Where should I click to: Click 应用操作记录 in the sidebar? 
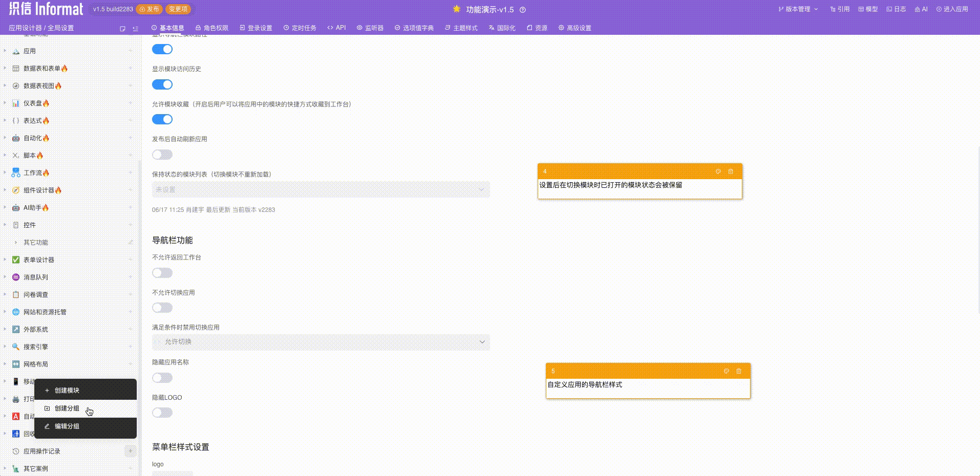coord(41,451)
